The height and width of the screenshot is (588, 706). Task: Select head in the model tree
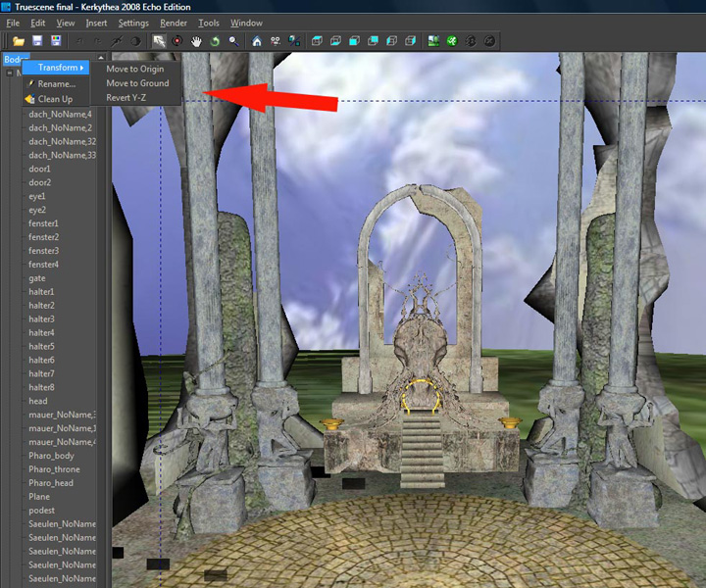pyautogui.click(x=38, y=401)
